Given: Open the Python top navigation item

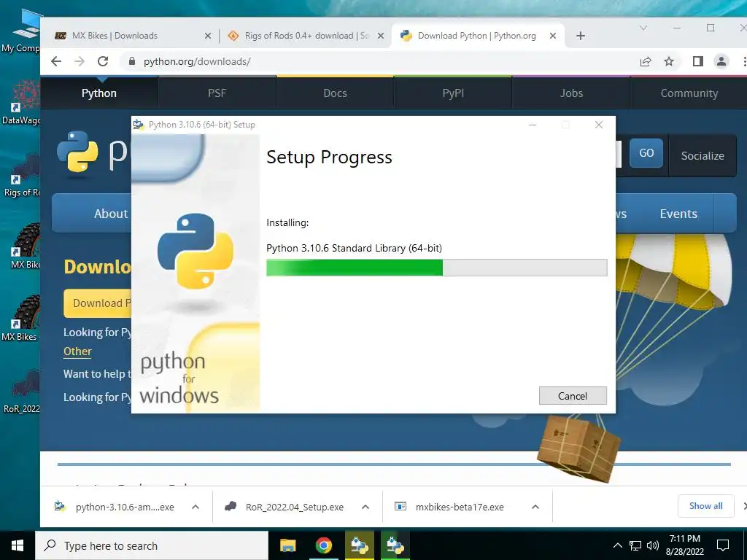Looking at the screenshot, I should tap(99, 93).
